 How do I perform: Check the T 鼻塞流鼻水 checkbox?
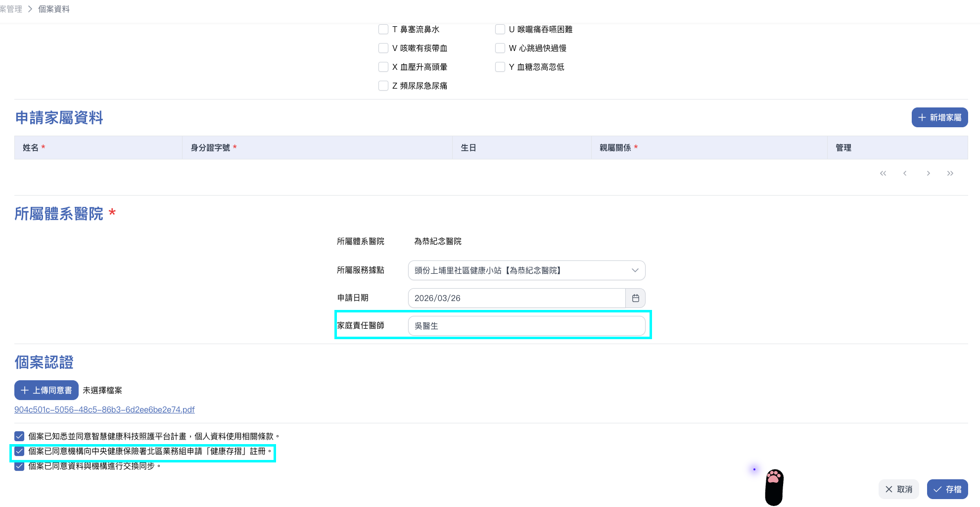pos(383,29)
